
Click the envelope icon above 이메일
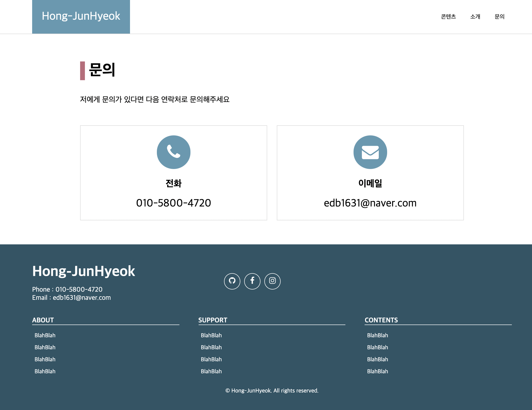point(370,152)
